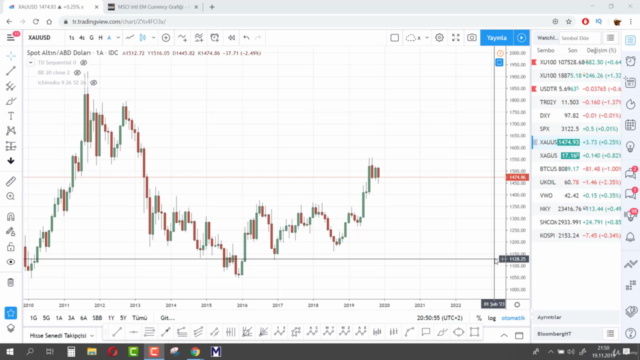Toggle magnet mode
640x360 pixels.
[11, 217]
